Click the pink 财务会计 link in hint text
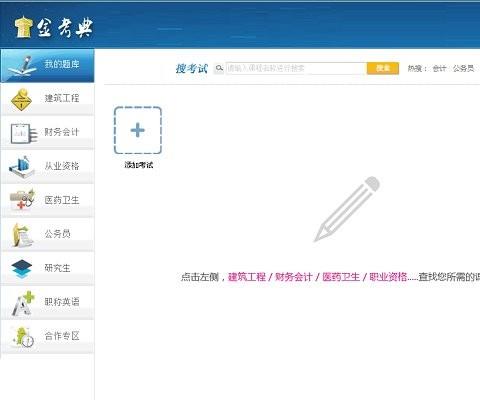 pos(294,277)
